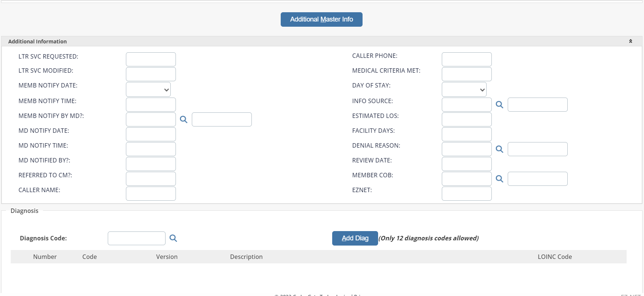Focus the EZNET text field
Screen dimensions: 644x296
coord(467,194)
